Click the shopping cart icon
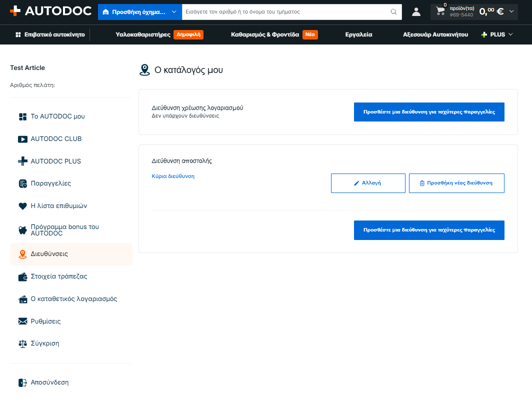The width and height of the screenshot is (532, 411). click(440, 11)
